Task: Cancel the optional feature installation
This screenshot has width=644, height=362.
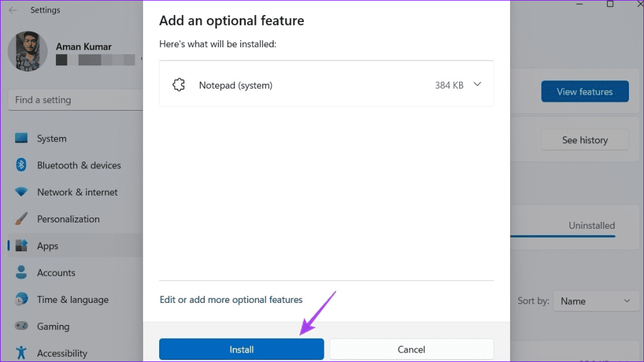Action: 411,349
